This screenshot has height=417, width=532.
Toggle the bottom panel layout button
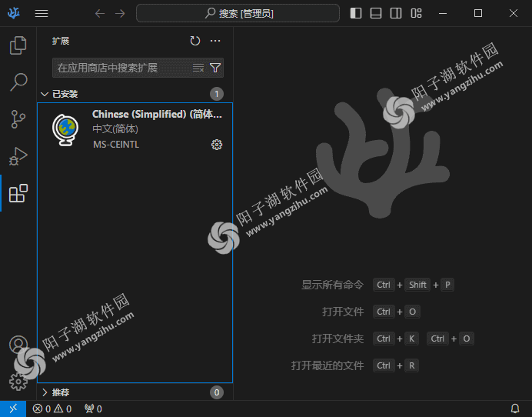point(376,13)
